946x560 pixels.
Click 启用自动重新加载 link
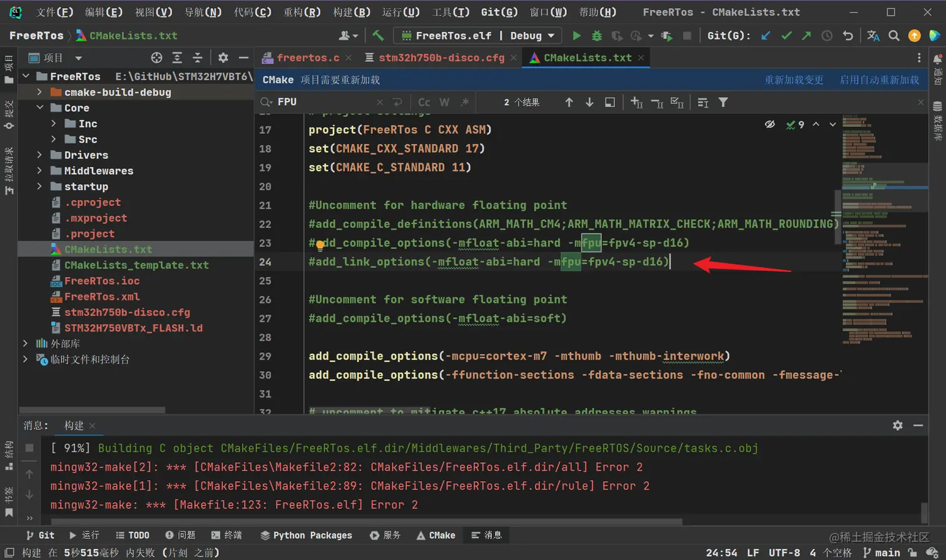879,79
